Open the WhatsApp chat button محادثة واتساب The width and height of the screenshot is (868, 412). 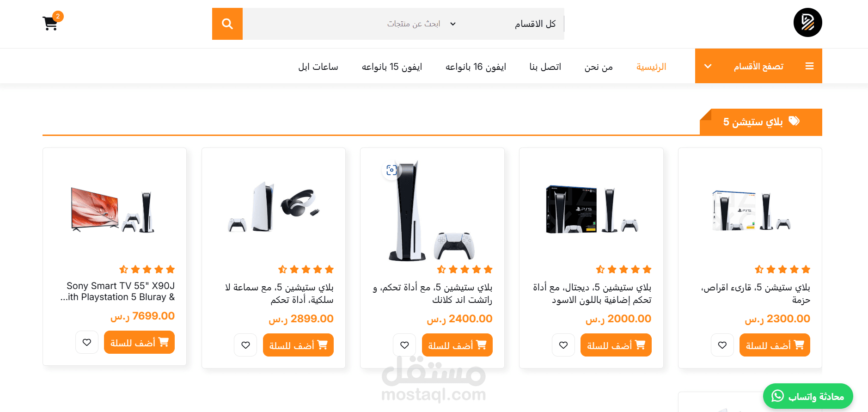click(x=808, y=396)
